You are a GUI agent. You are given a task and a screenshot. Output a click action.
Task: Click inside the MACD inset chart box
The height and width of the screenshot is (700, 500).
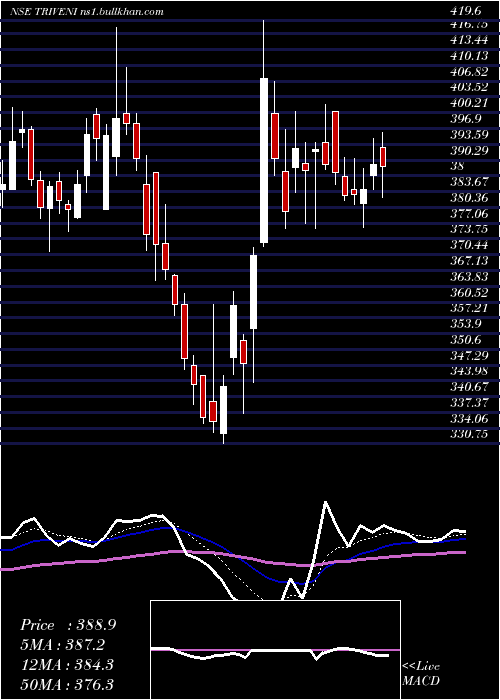[x=275, y=650]
